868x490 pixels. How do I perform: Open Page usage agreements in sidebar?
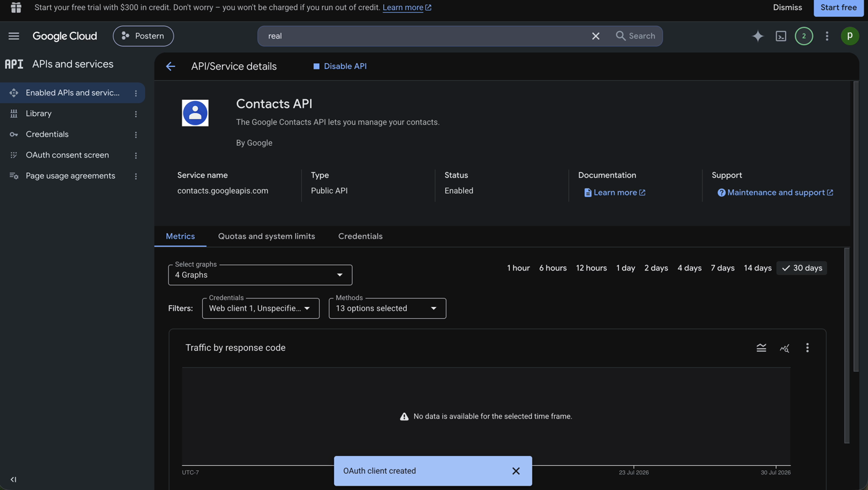pyautogui.click(x=70, y=176)
